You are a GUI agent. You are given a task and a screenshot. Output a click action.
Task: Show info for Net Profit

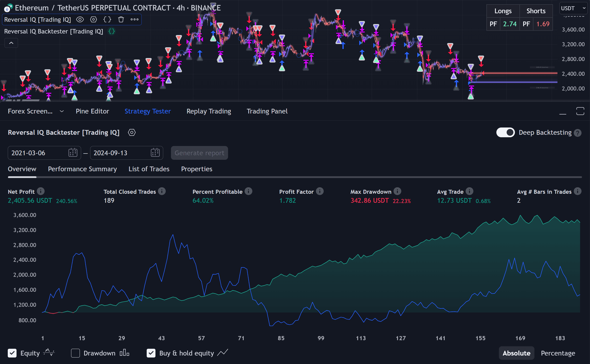point(41,191)
